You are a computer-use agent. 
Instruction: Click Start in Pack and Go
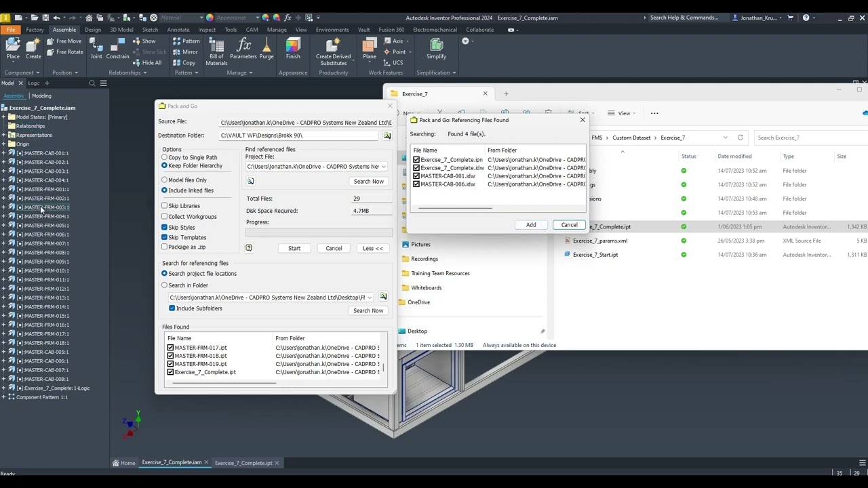point(294,248)
